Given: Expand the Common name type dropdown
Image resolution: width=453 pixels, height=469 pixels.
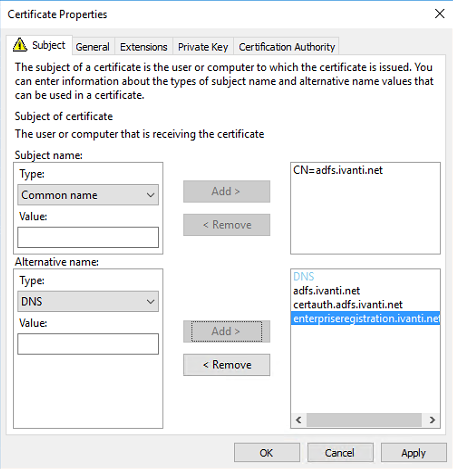Looking at the screenshot, I should [88, 195].
